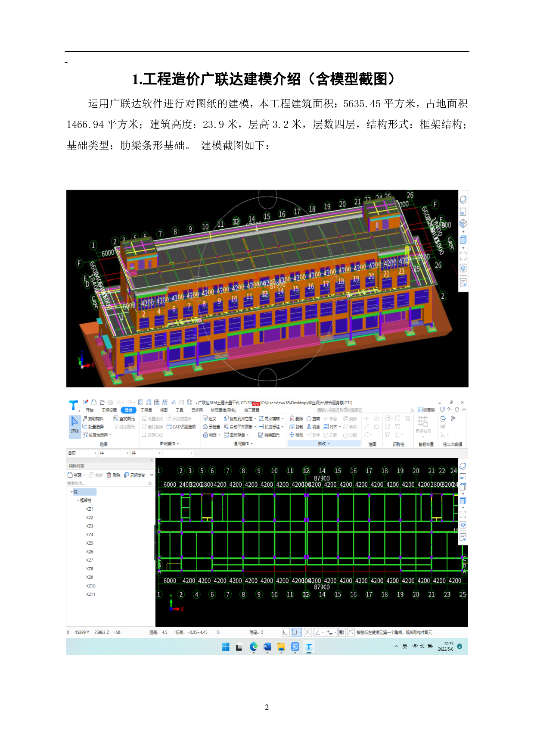Image resolution: width=534 pixels, height=756 pixels.
Task: Click 层间复制 in the component list
Action: pos(135,475)
